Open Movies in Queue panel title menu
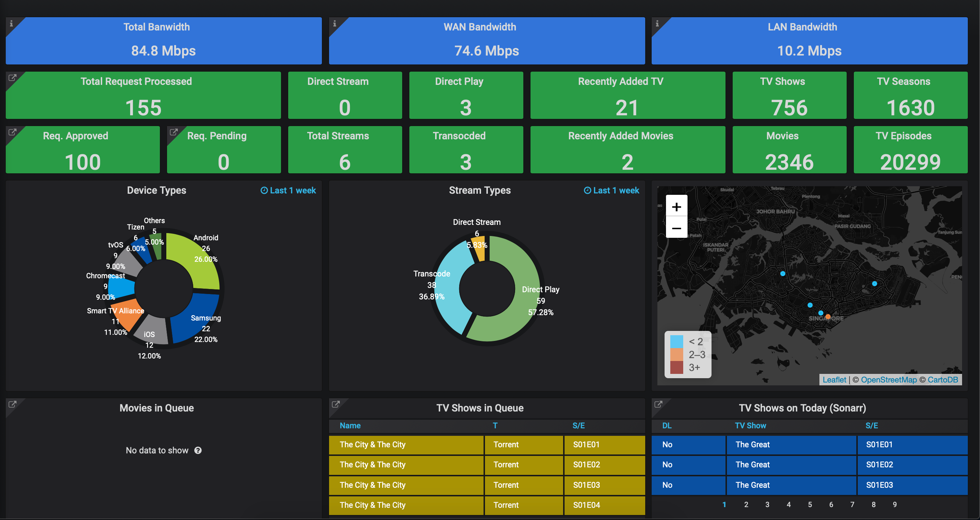 (x=156, y=408)
